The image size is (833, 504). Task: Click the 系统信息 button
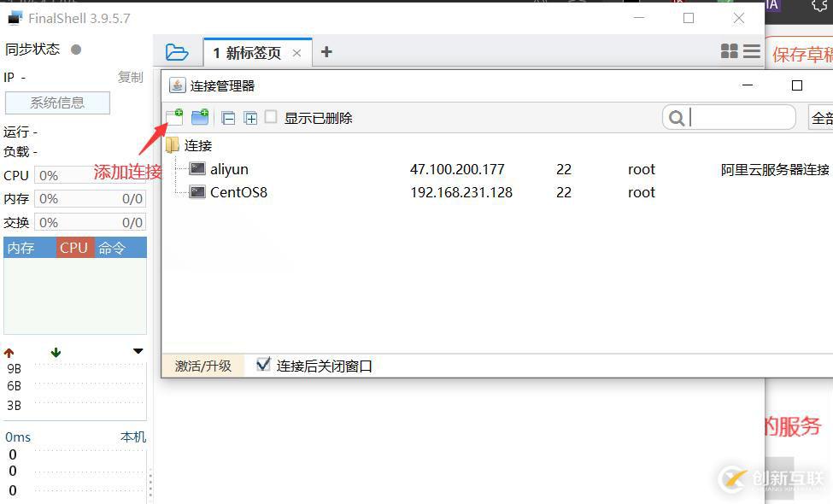tap(56, 103)
